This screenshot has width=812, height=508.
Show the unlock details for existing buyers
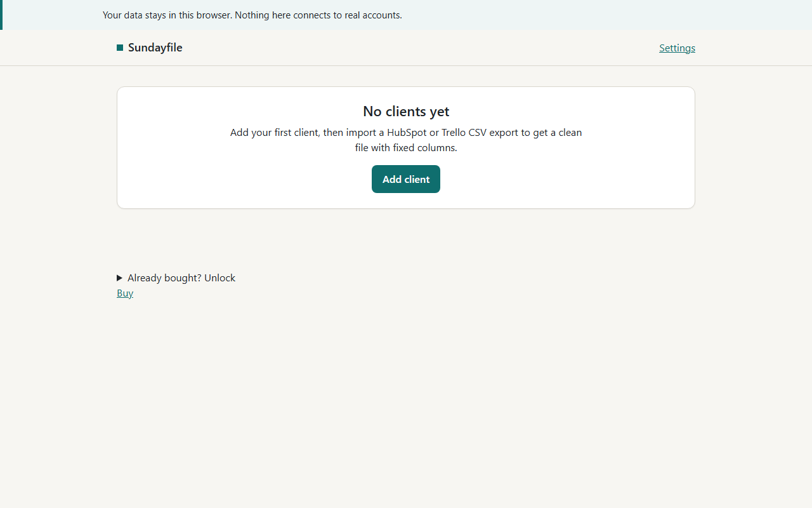tap(176, 277)
